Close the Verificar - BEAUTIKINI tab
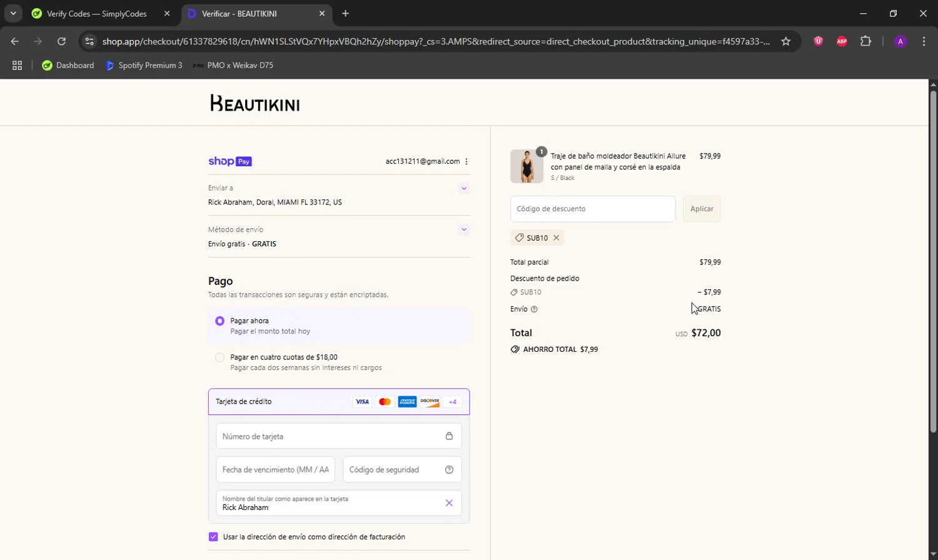This screenshot has width=938, height=560. (322, 14)
